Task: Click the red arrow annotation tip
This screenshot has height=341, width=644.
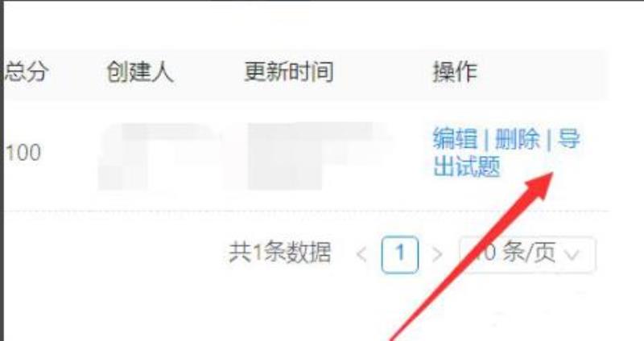Action: pyautogui.click(x=551, y=175)
